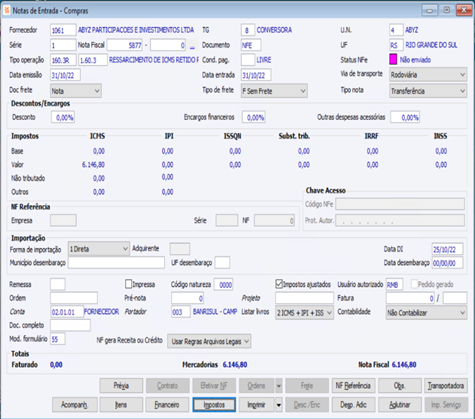475x419 pixels.
Task: Open the Doc frete dropdown
Action: point(76,91)
